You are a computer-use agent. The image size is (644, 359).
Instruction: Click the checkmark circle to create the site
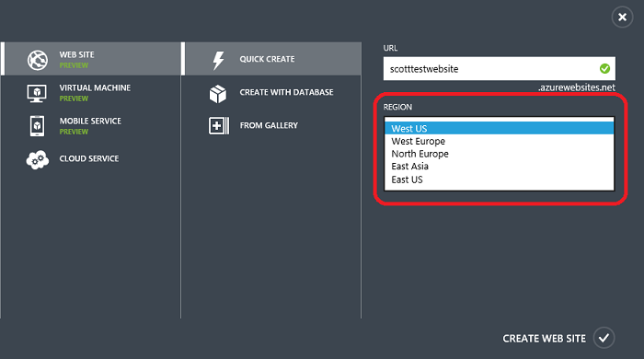pos(604,338)
